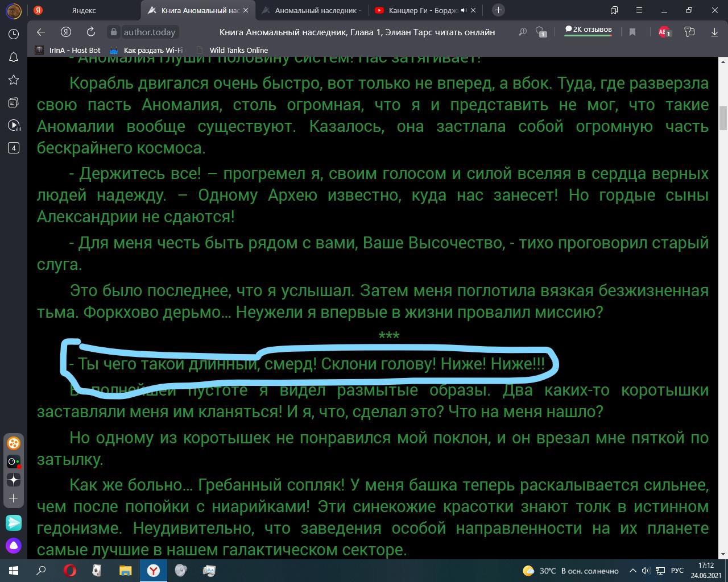Click the page vertical scrollbar thumb
Viewport: 728px width, 582px height.
(x=723, y=118)
